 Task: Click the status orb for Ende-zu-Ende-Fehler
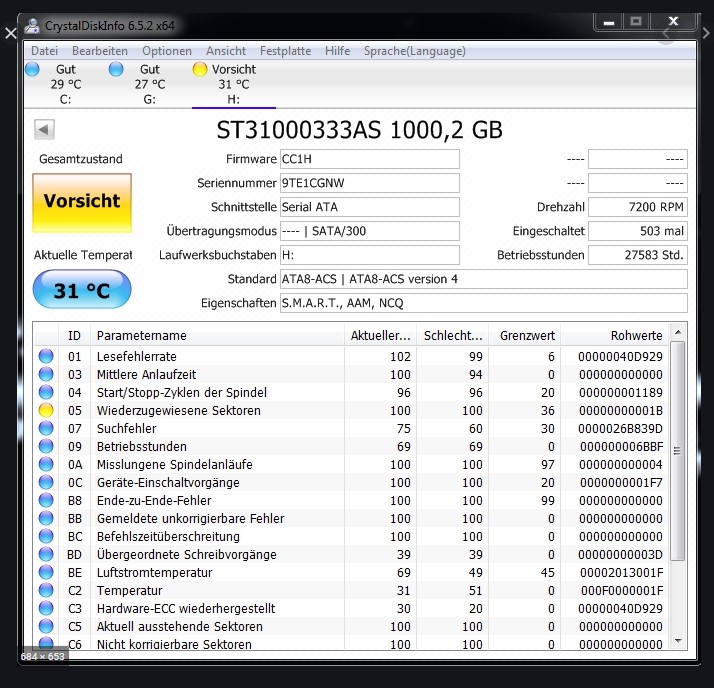coord(46,500)
